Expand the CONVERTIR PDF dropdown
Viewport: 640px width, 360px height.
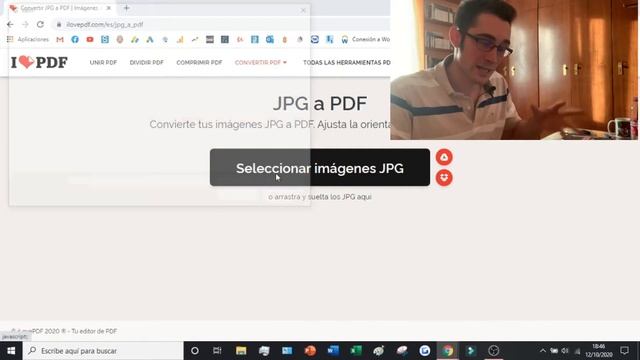(x=261, y=62)
